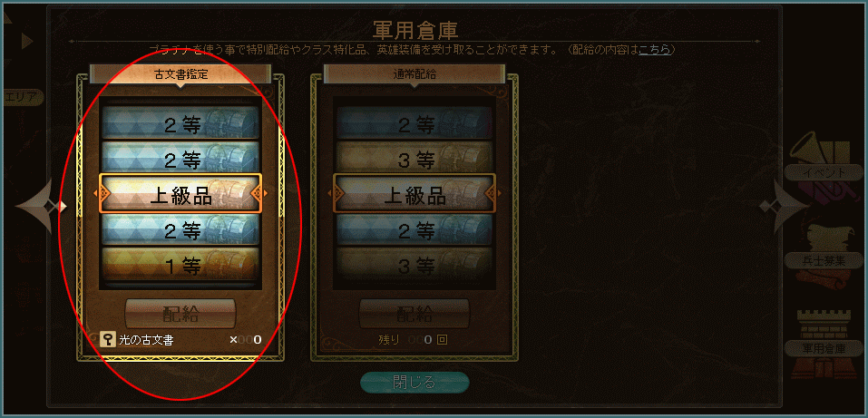Image resolution: width=868 pixels, height=418 pixels.
Task: Select the 通常配給 header tab
Action: click(x=414, y=74)
